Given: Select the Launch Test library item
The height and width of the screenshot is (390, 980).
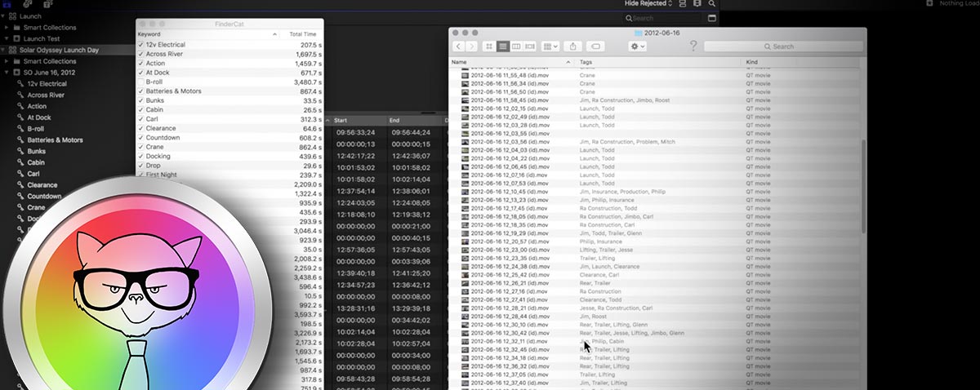Looking at the screenshot, I should coord(41,38).
